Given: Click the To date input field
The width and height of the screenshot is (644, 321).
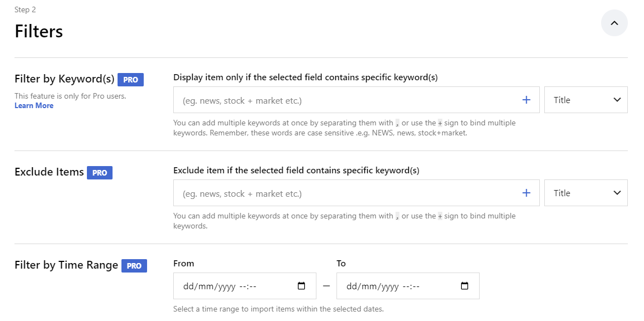Looking at the screenshot, I should tap(396, 285).
